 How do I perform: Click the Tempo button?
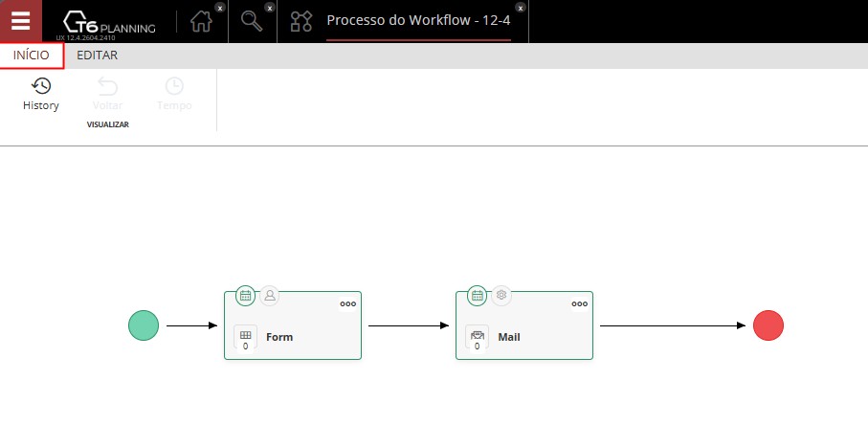(174, 94)
